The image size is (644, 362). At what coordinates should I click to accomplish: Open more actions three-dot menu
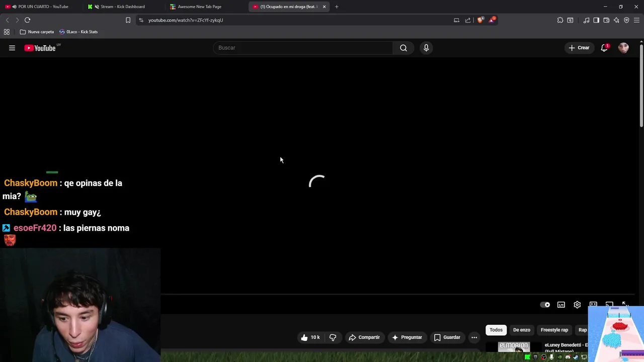474,337
